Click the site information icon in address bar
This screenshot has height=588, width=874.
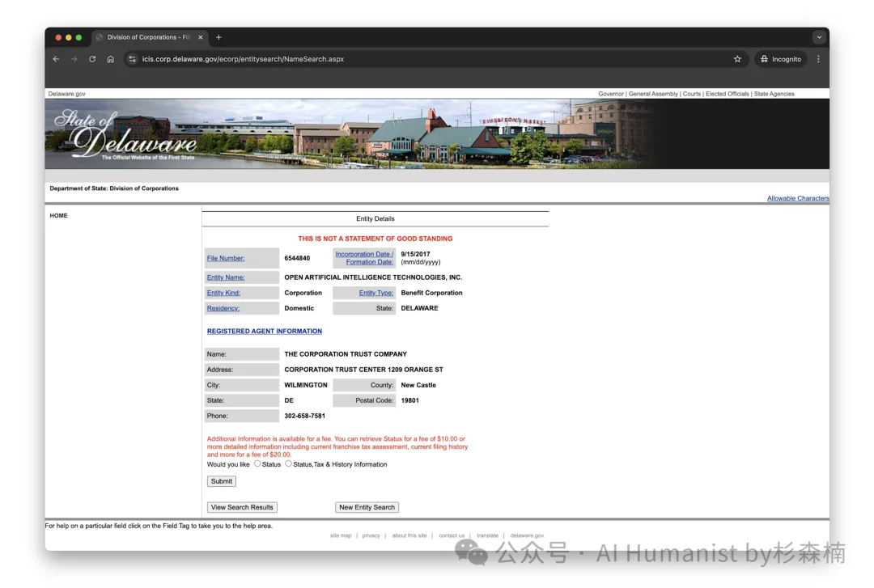coord(131,59)
